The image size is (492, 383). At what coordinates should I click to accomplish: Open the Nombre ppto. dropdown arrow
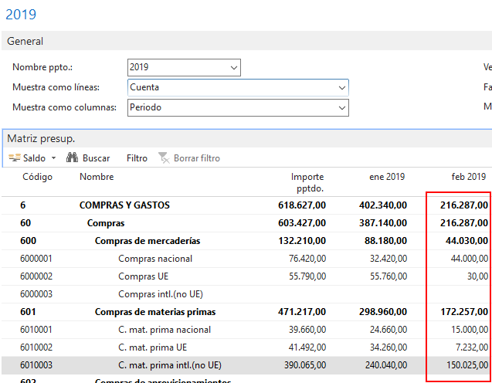click(x=234, y=68)
